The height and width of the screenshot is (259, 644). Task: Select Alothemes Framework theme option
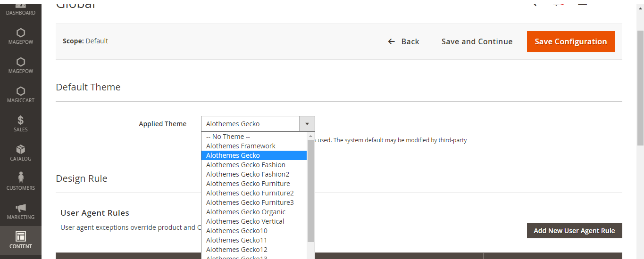(x=241, y=146)
